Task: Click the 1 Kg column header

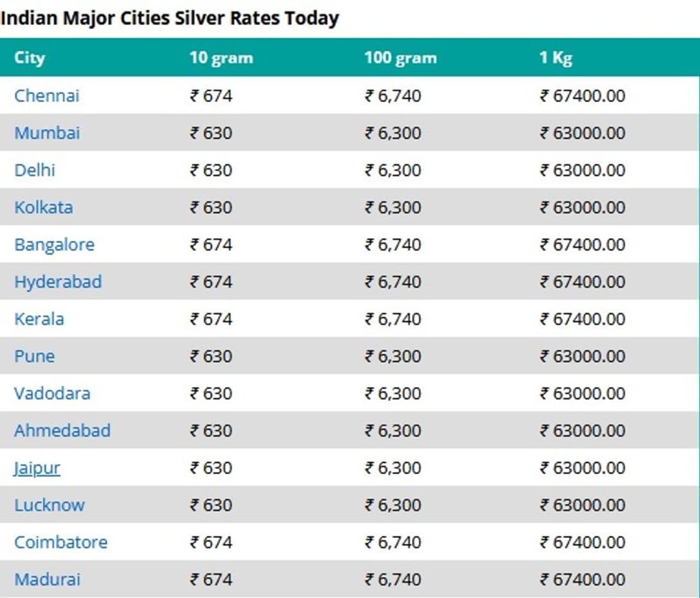Action: coord(556,57)
